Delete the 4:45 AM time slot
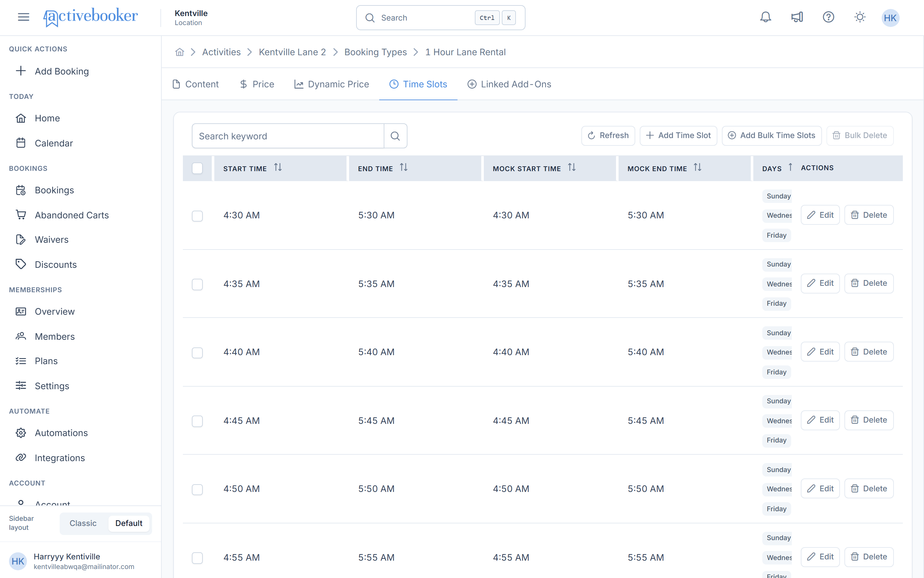The height and width of the screenshot is (578, 924). tap(868, 420)
